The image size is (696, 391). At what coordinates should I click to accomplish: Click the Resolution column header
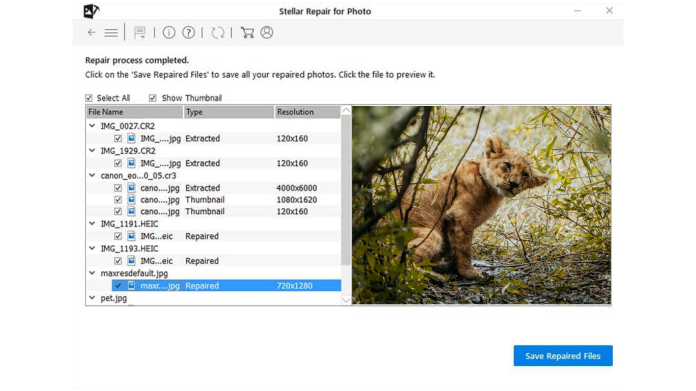(307, 112)
